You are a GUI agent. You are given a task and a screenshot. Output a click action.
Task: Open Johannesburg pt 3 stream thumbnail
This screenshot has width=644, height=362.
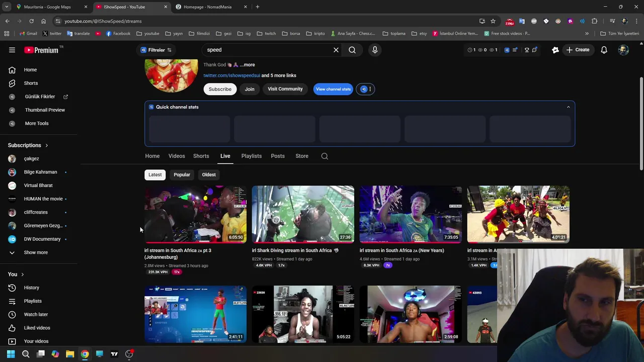click(x=195, y=214)
